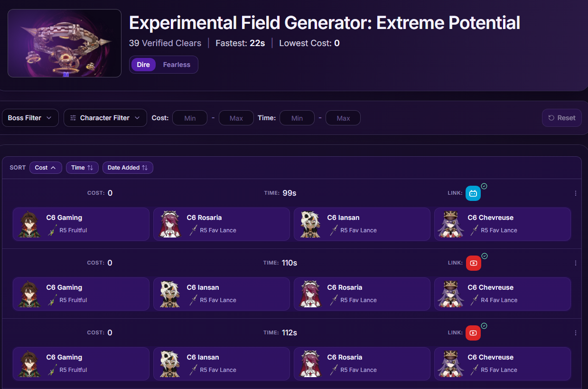Screen dimensions: 588x389
Task: Expand the Character Filter dropdown
Action: (x=105, y=118)
